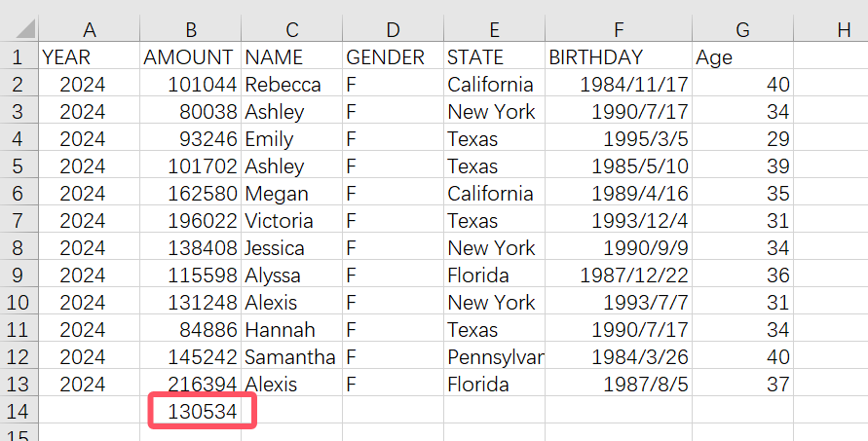Click the BIRTHDAY header cell
This screenshot has width=868, height=441.
pyautogui.click(x=618, y=57)
